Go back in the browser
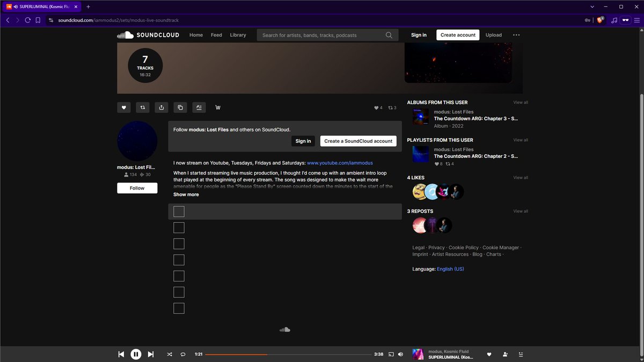This screenshot has height=362, width=644. click(8, 20)
